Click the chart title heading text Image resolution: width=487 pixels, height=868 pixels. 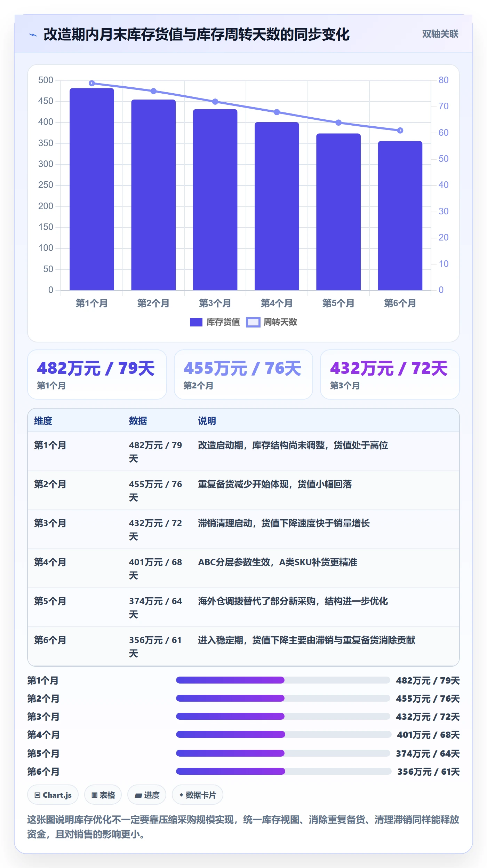tap(197, 34)
